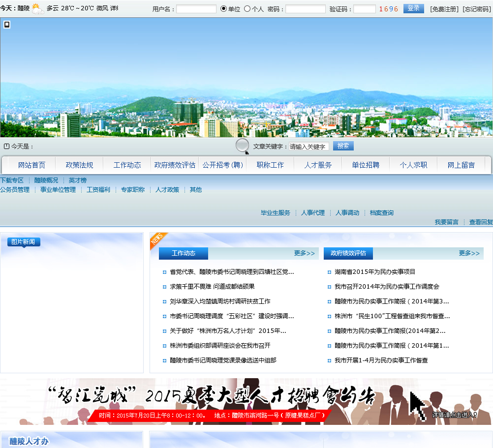This screenshot has width=493, height=448.
Task: Open article 株洲市委组织部调研座谈会在我市召开
Action: pyautogui.click(x=220, y=346)
